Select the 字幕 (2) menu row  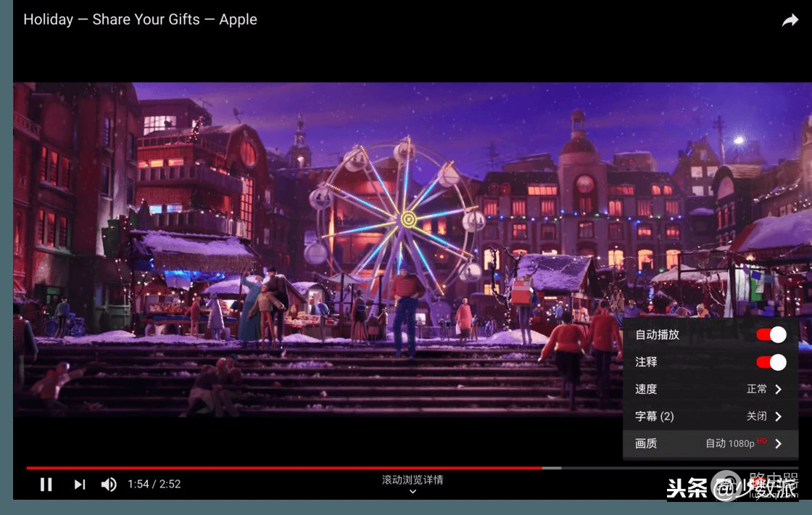(x=710, y=416)
